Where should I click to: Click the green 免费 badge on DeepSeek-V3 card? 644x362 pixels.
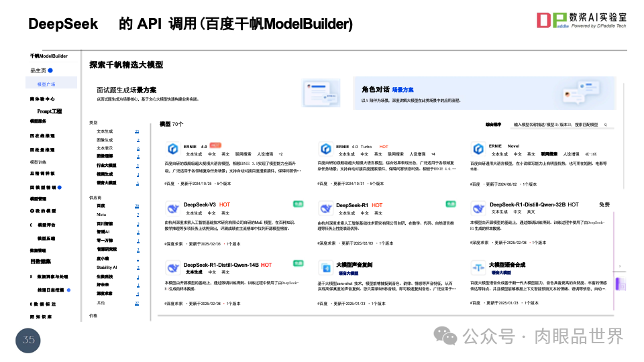point(298,204)
